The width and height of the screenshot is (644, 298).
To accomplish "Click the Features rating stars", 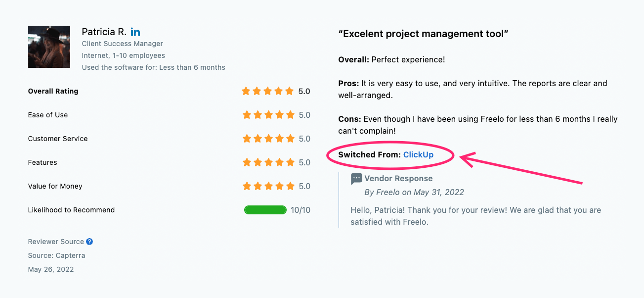I will (x=268, y=162).
